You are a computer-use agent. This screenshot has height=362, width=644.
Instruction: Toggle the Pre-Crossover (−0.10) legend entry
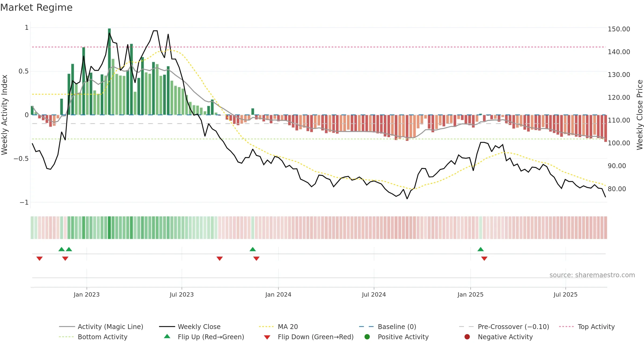(504, 327)
